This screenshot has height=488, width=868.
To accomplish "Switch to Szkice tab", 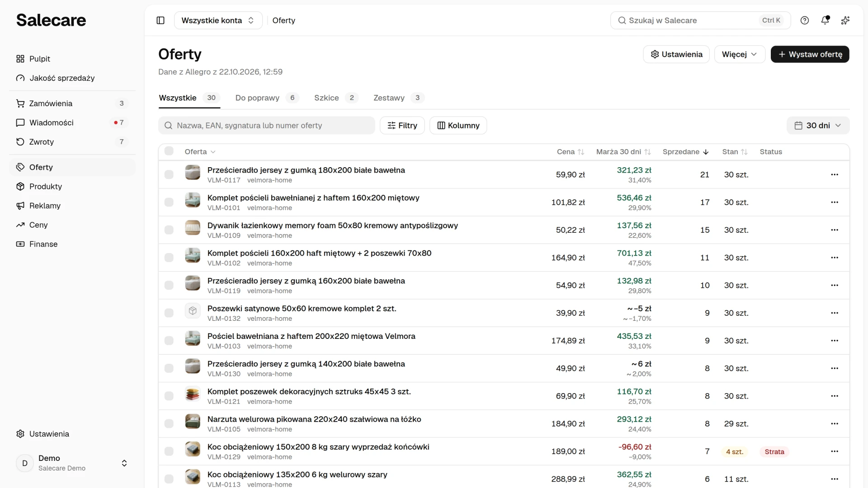I will click(336, 98).
